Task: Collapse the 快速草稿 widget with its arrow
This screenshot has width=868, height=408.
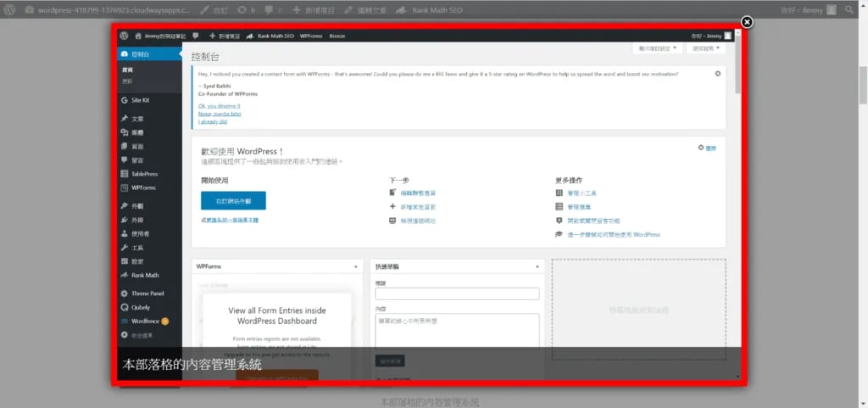Action: (537, 267)
